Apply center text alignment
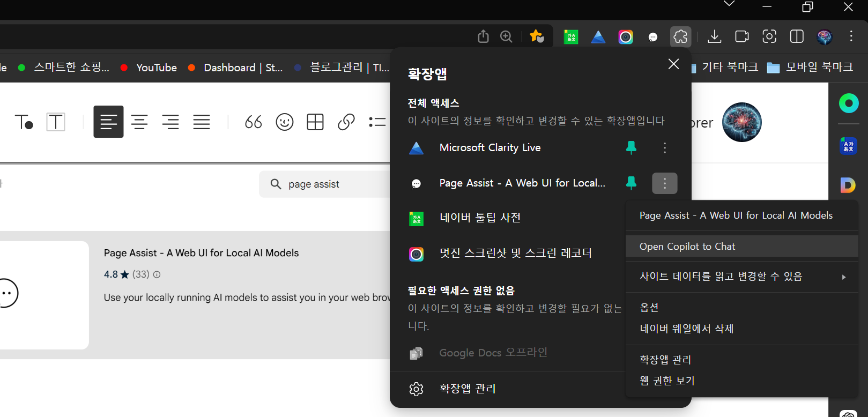 point(139,122)
